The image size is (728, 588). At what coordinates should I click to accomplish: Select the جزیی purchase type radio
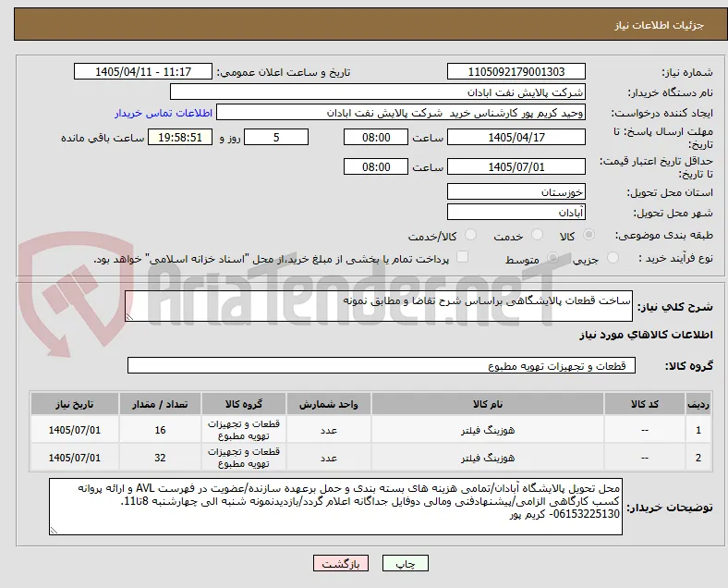pyautogui.click(x=613, y=257)
